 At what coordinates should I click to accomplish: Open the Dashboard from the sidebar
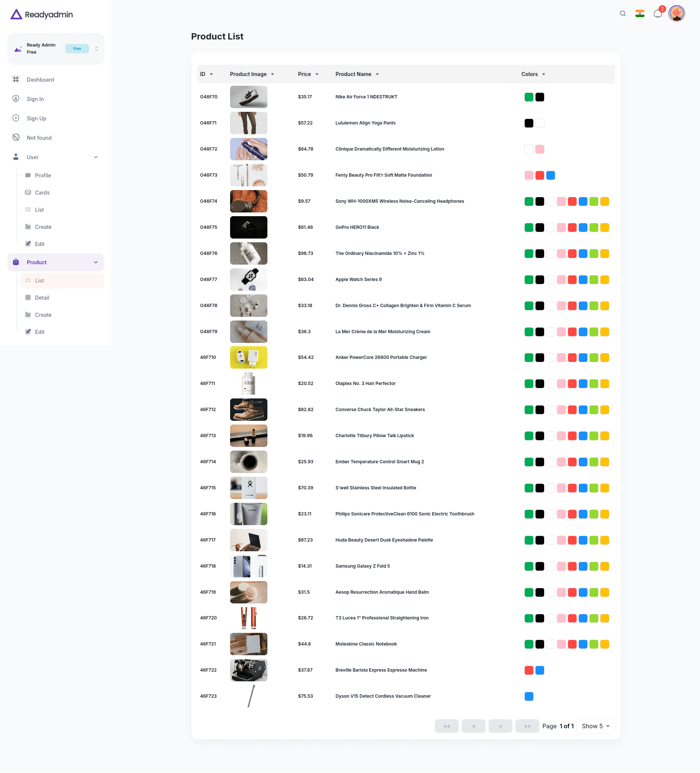pyautogui.click(x=40, y=79)
